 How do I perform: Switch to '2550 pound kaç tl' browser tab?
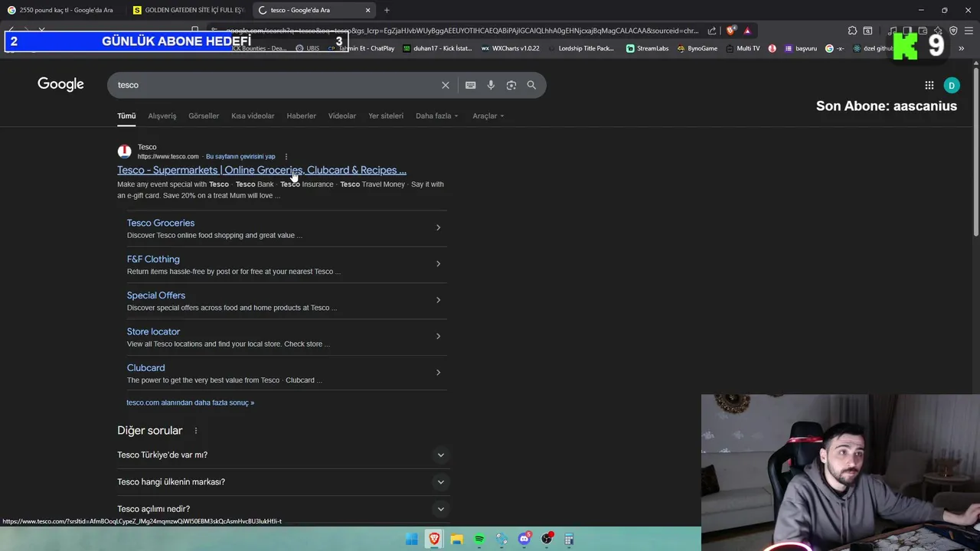(61, 10)
